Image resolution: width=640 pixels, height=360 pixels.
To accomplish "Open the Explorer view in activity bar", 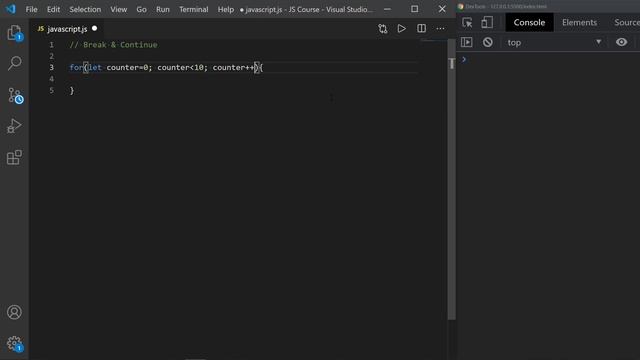I will pos(14,33).
